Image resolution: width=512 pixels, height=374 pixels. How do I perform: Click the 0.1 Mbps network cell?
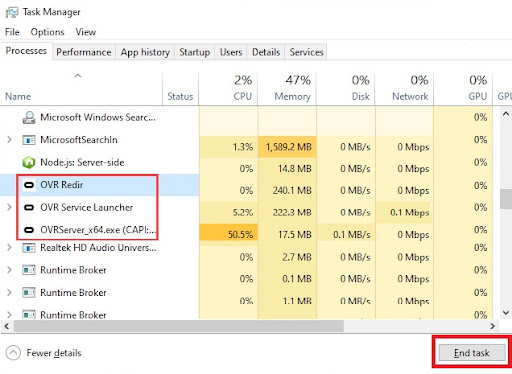[404, 213]
